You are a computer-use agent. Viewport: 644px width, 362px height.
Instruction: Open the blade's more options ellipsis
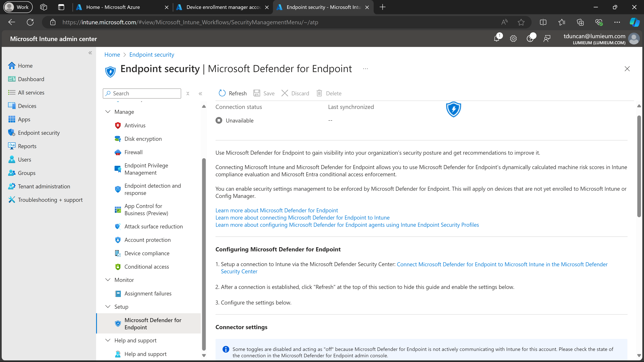click(x=365, y=69)
